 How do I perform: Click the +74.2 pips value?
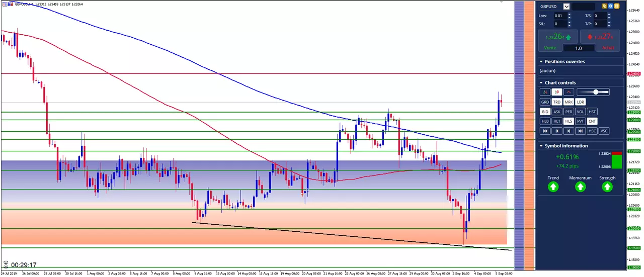pyautogui.click(x=568, y=165)
